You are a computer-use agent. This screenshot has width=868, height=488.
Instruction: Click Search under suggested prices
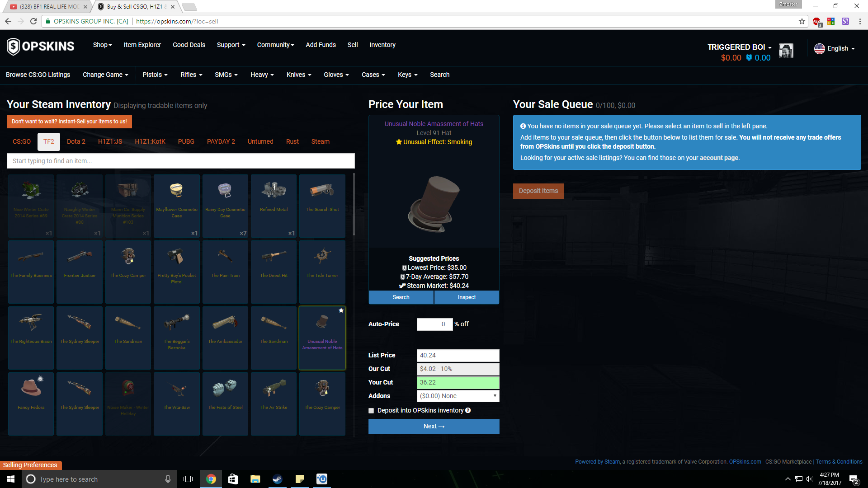tap(401, 297)
